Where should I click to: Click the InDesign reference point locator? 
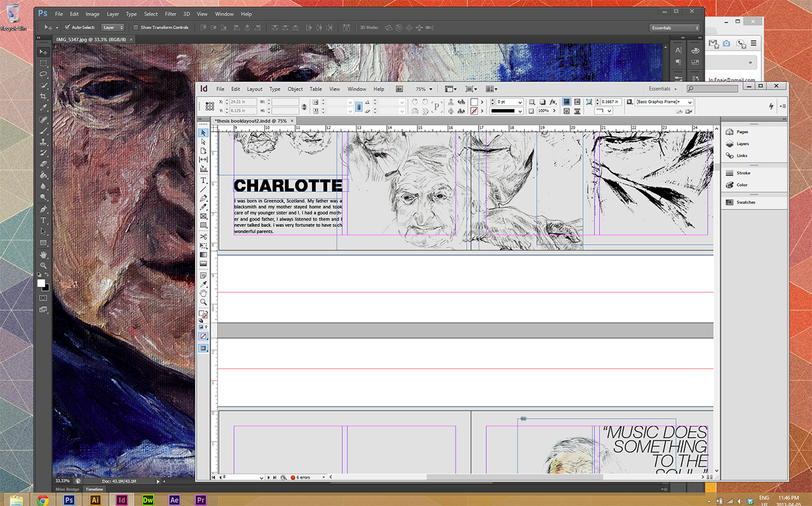pyautogui.click(x=210, y=106)
